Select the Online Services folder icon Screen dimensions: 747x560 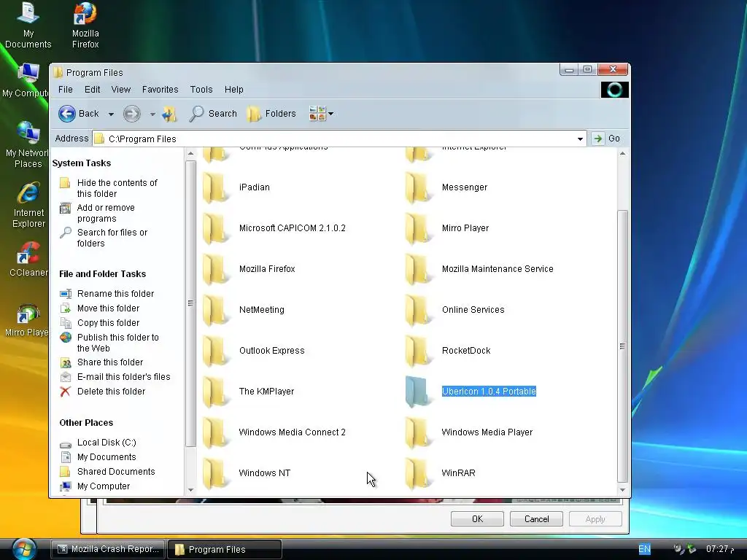pyautogui.click(x=419, y=311)
